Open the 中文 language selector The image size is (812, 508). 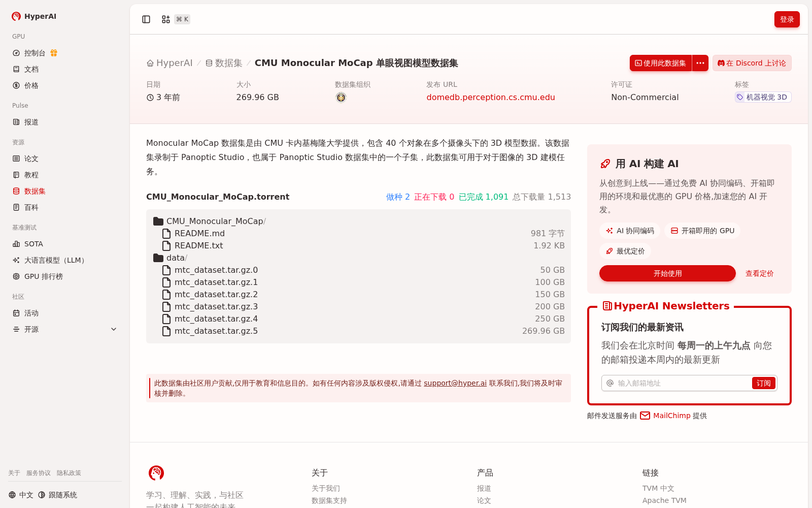pos(21,495)
